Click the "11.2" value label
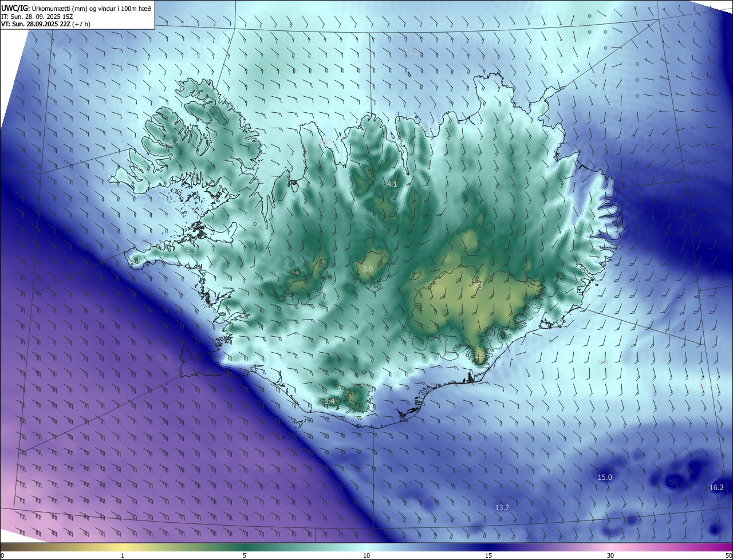This screenshot has width=733, height=560. (x=483, y=59)
